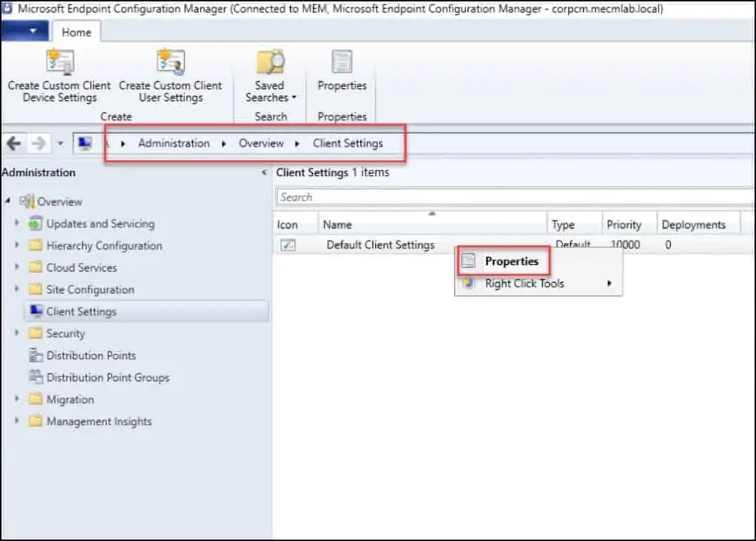The height and width of the screenshot is (541, 756).
Task: Select Updates and Servicing icon
Action: point(35,223)
